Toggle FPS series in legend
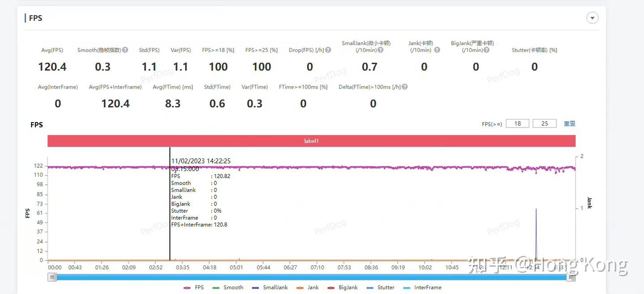 [194, 288]
